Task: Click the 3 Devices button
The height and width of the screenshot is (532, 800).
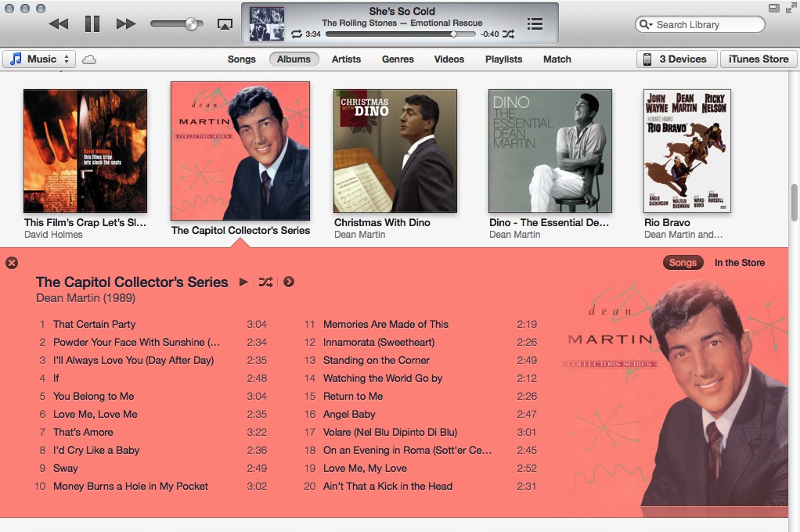Action: 676,59
